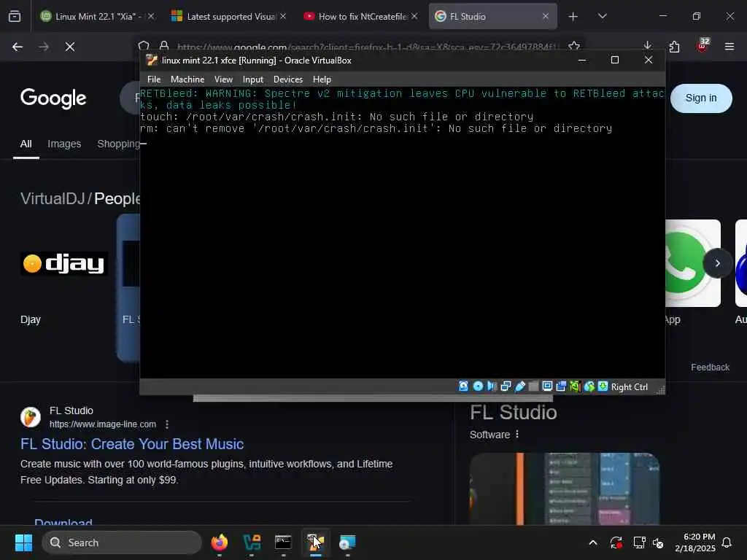The image size is (747, 560).
Task: Open the three-dot menu beside Software
Action: 517,435
